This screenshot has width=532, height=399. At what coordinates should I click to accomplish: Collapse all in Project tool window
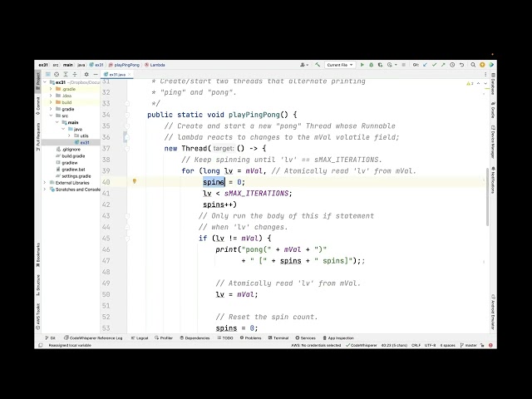(75, 74)
